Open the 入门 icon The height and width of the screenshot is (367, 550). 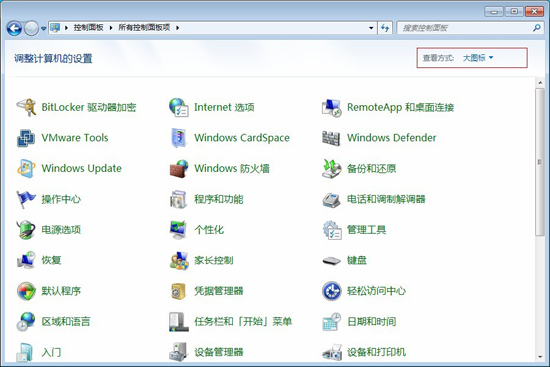point(26,352)
